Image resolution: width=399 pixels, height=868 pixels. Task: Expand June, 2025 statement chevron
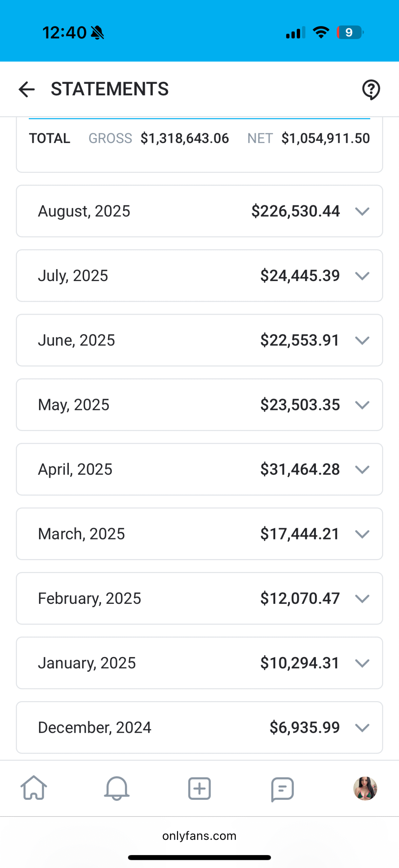[362, 340]
